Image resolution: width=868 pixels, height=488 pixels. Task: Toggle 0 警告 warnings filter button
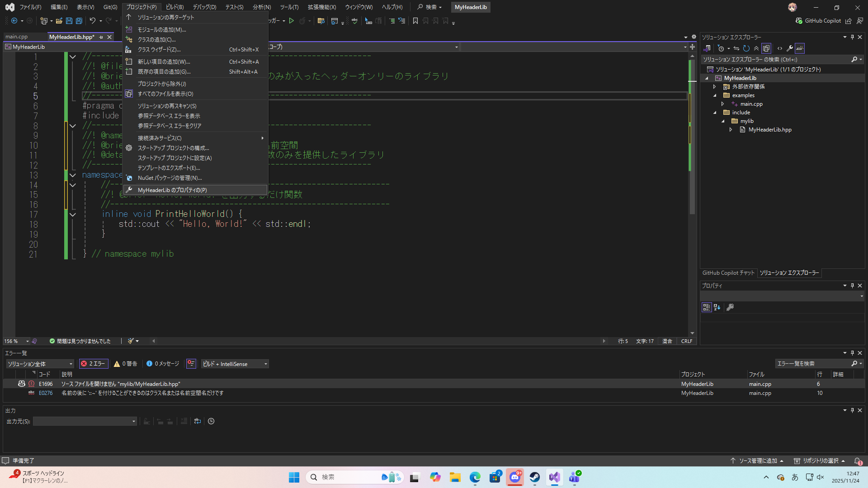click(126, 364)
